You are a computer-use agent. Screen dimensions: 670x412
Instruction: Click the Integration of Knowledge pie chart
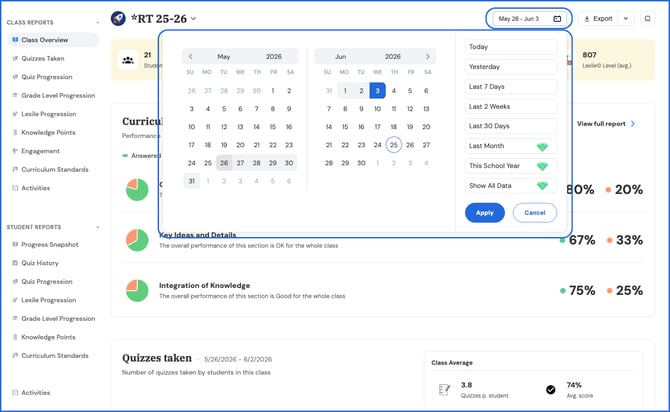137,291
